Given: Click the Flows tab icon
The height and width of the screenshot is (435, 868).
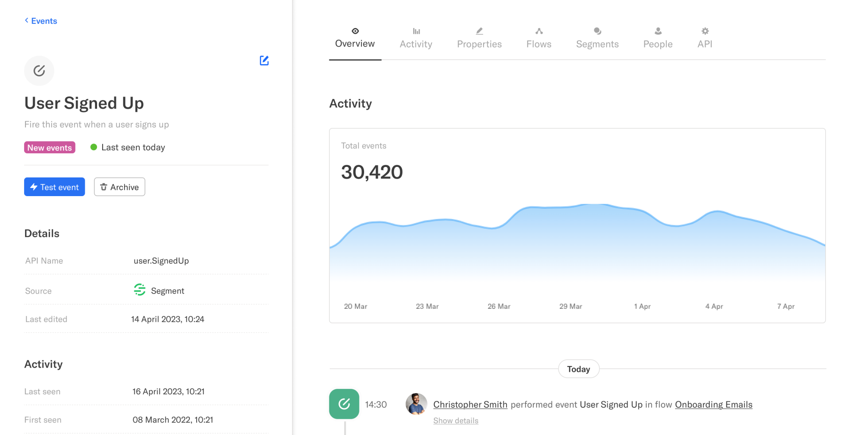Looking at the screenshot, I should tap(539, 31).
